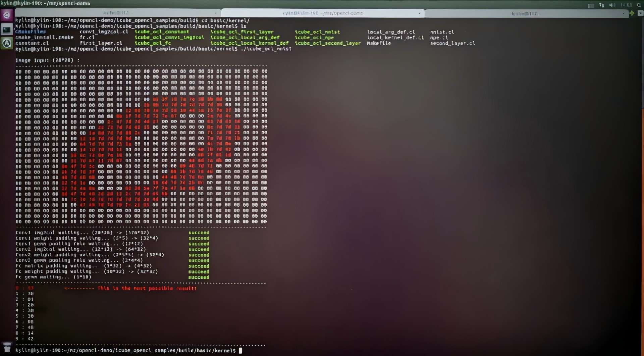Screen dimensions: 644x356
Task: Click the clock in the top panel
Action: pyautogui.click(x=626, y=5)
